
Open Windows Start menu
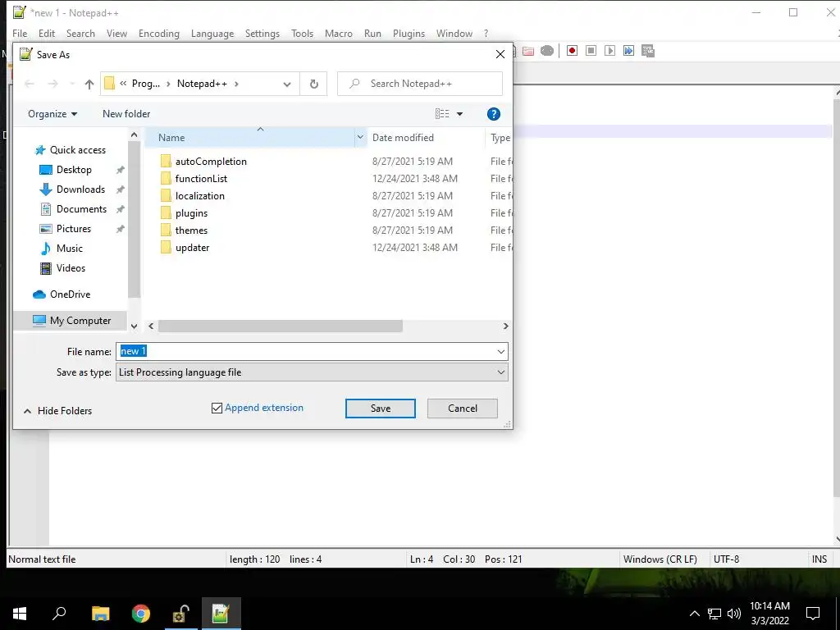point(20,614)
